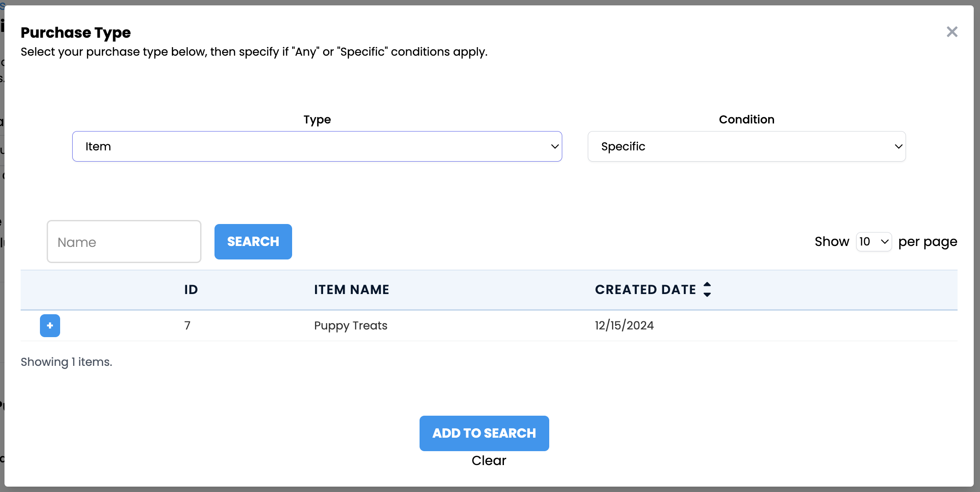
Task: Toggle the Created Date sort arrows
Action: [x=707, y=290]
